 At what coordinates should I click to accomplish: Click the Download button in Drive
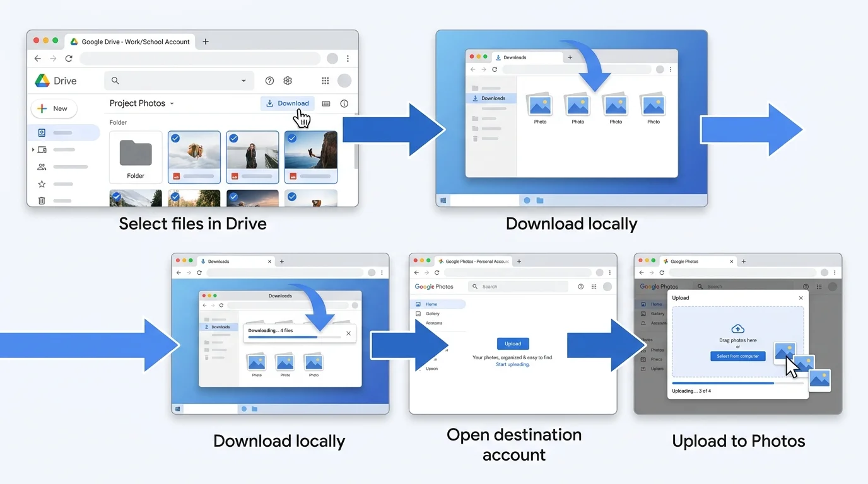pos(288,103)
